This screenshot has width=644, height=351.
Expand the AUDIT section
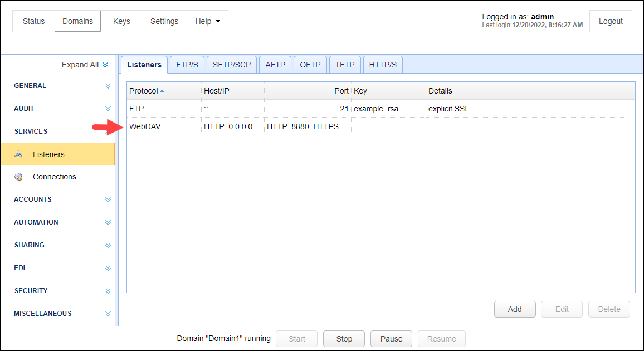[x=108, y=109]
